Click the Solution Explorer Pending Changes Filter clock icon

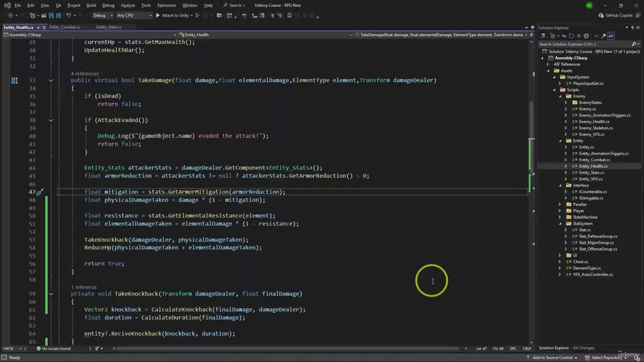point(552,36)
